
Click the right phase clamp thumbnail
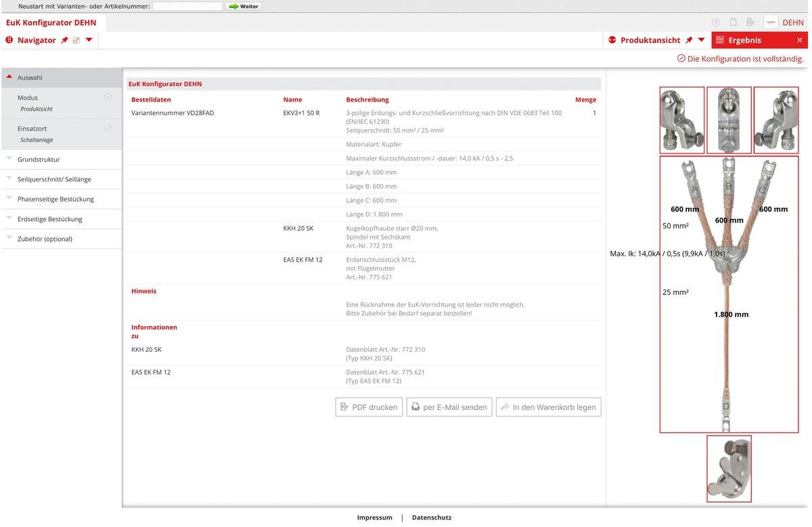(776, 120)
